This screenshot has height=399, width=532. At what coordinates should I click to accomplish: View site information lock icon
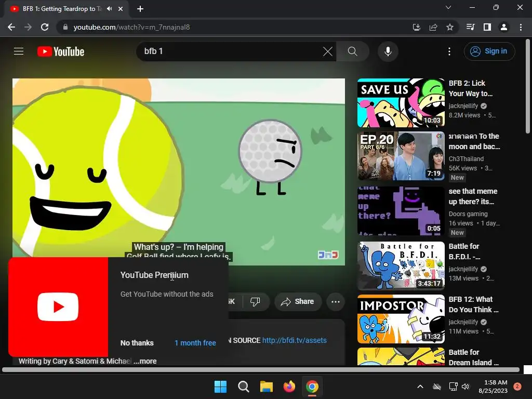pyautogui.click(x=65, y=27)
